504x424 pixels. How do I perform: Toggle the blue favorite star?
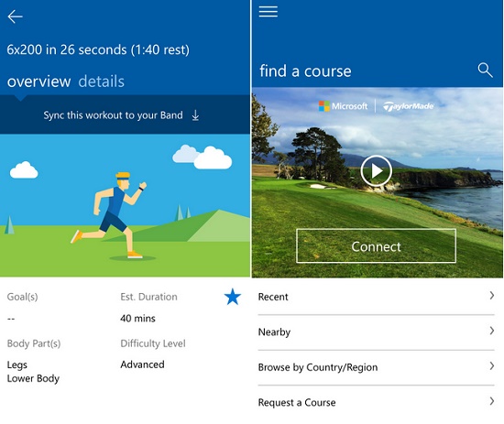233,297
